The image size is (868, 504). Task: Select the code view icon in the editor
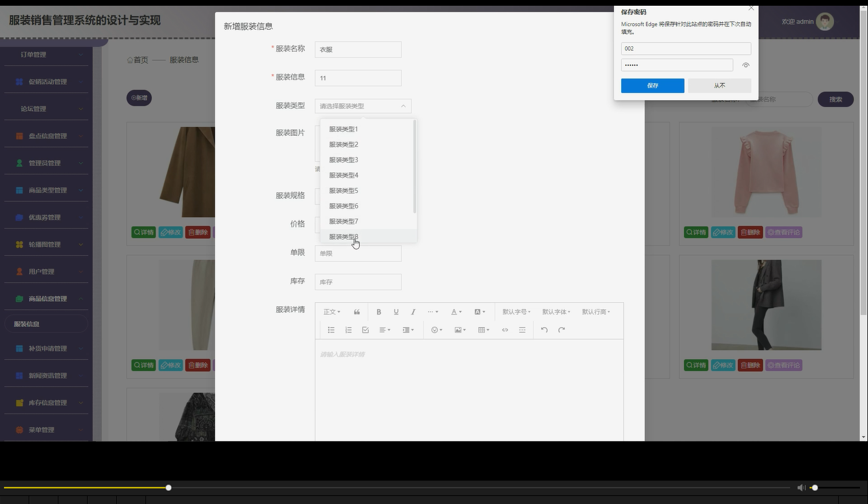504,330
